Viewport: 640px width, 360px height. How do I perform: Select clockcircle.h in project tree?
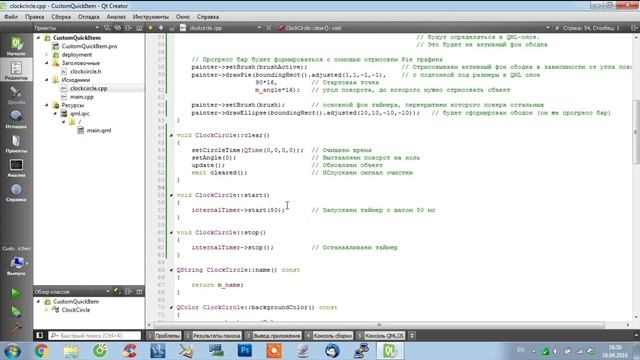[x=85, y=71]
